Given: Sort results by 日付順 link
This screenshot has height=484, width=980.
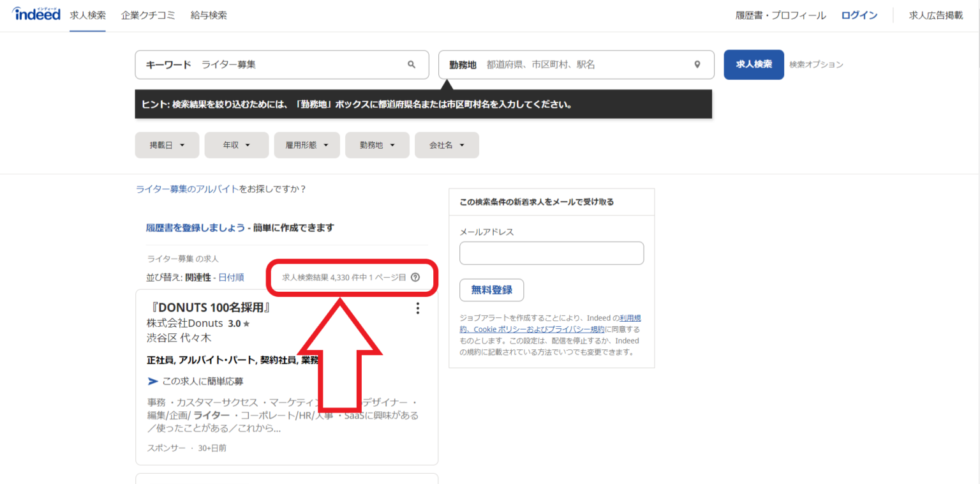Looking at the screenshot, I should (231, 277).
